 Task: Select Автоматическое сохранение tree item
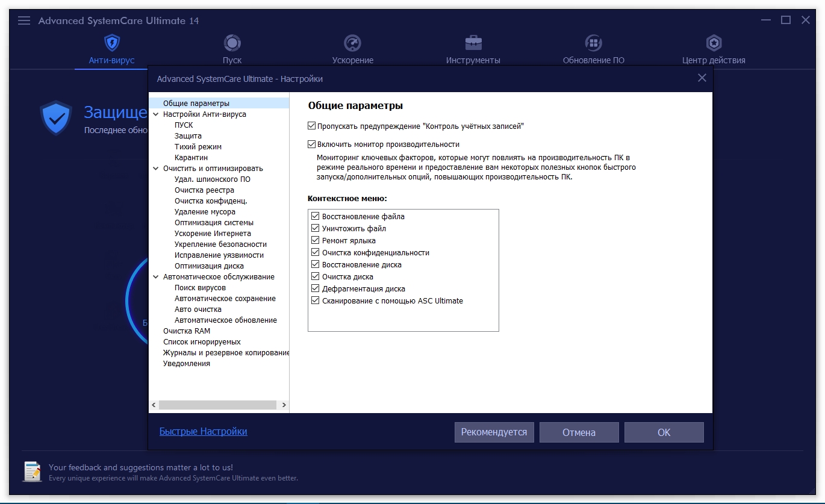tap(225, 298)
